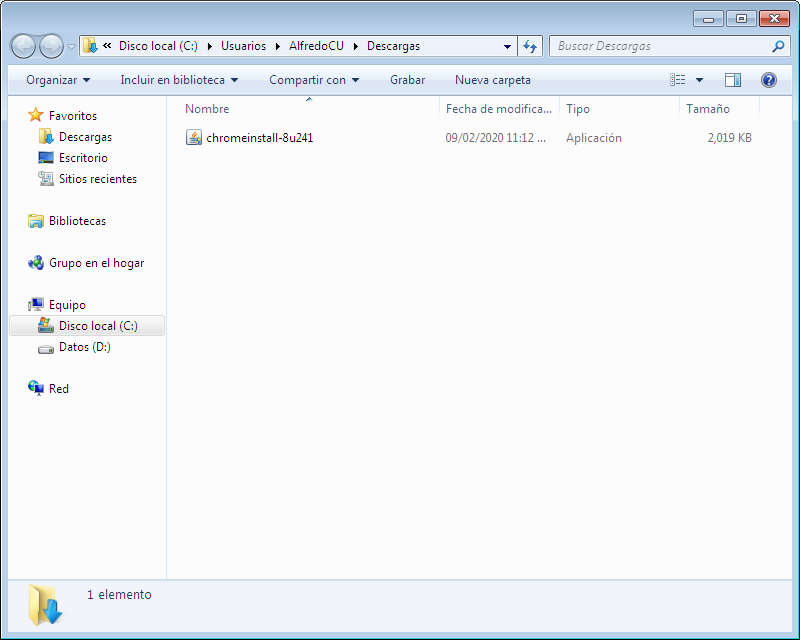
Task: Toggle the preview pane
Action: (x=733, y=80)
